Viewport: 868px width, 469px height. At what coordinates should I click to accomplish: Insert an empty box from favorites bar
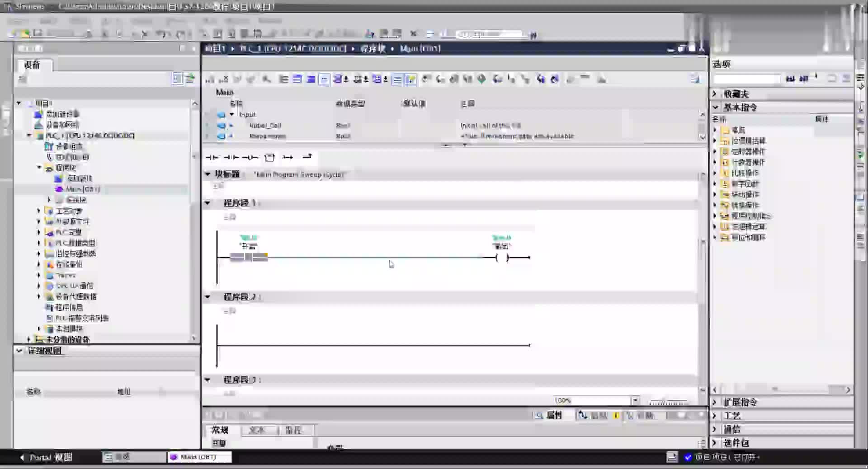click(269, 157)
